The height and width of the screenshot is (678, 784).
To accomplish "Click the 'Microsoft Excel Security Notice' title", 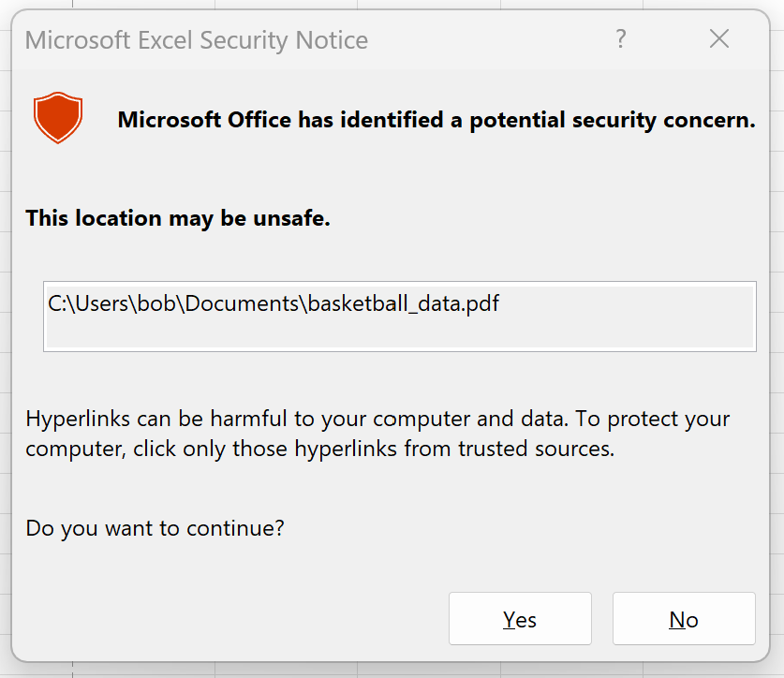I will [197, 40].
